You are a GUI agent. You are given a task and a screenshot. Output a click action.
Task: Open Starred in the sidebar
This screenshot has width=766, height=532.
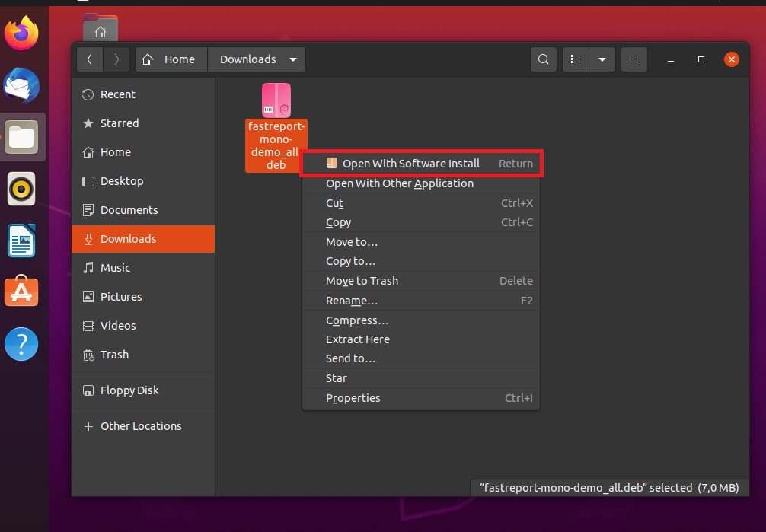pos(120,123)
